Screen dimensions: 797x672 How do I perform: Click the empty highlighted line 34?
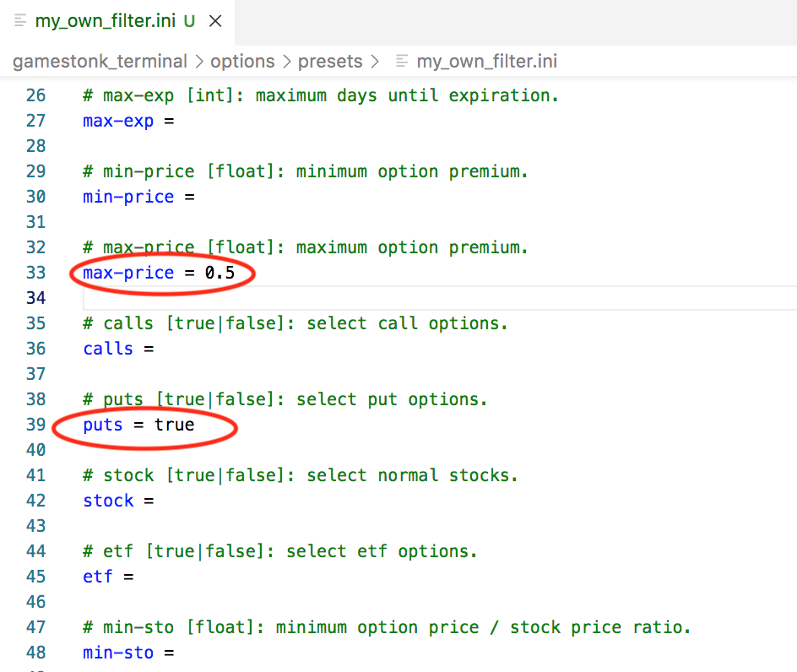pos(440,298)
